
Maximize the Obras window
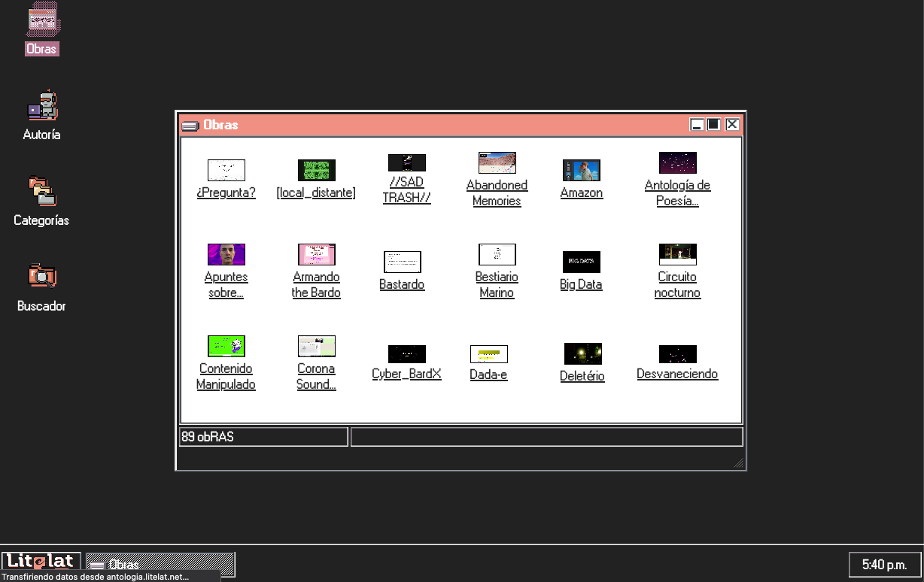point(714,125)
